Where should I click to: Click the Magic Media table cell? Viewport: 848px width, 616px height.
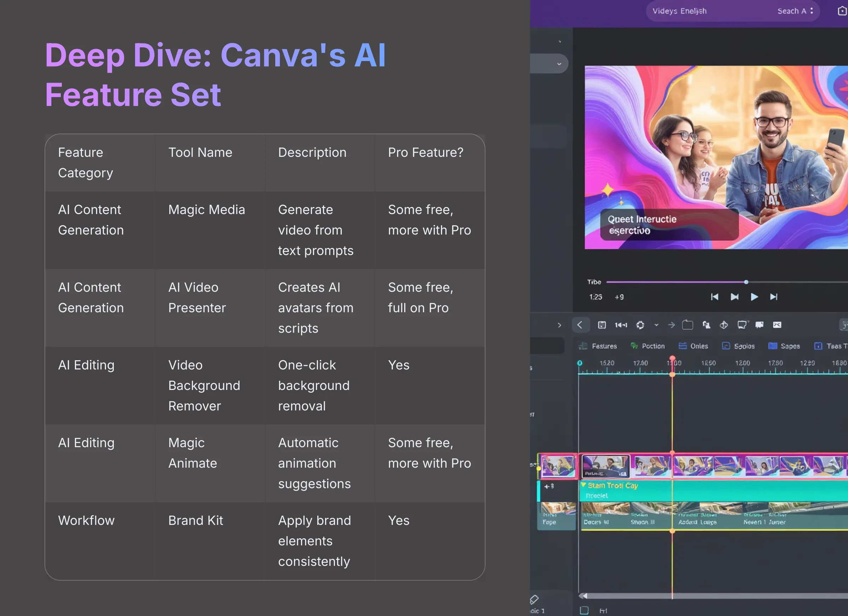click(210, 230)
